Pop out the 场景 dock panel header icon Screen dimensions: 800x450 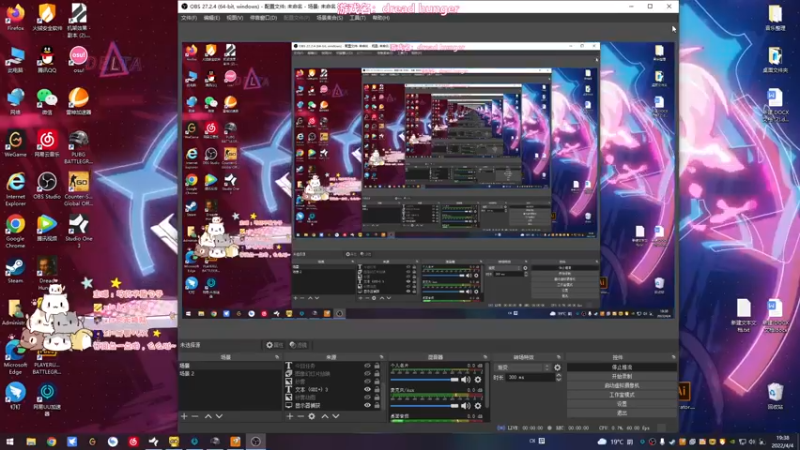coord(277,357)
